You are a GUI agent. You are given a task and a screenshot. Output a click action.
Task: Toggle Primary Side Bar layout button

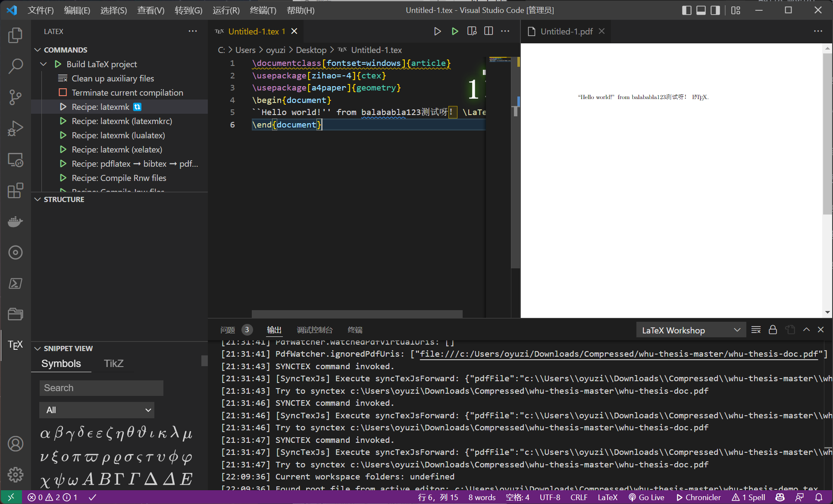[687, 10]
